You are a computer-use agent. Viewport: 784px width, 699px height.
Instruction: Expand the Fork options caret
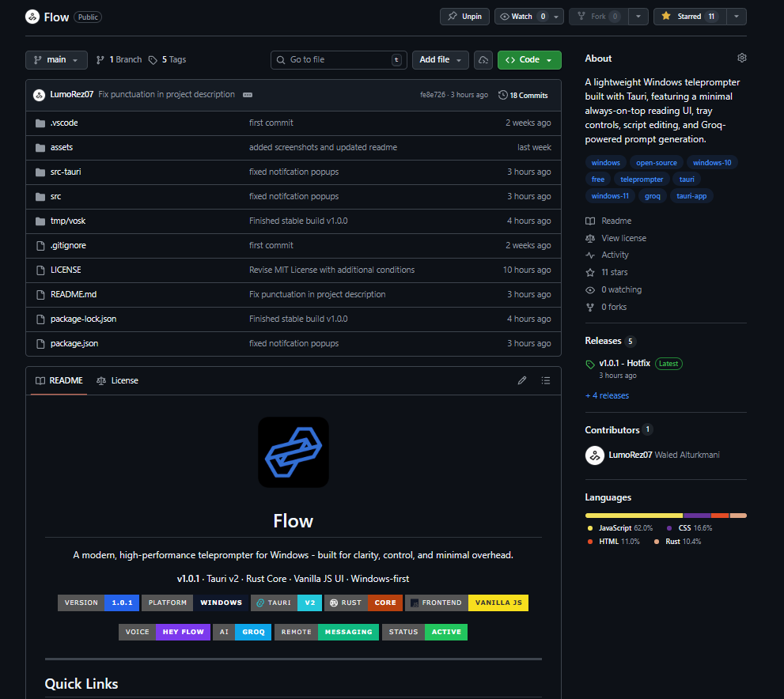coord(638,17)
